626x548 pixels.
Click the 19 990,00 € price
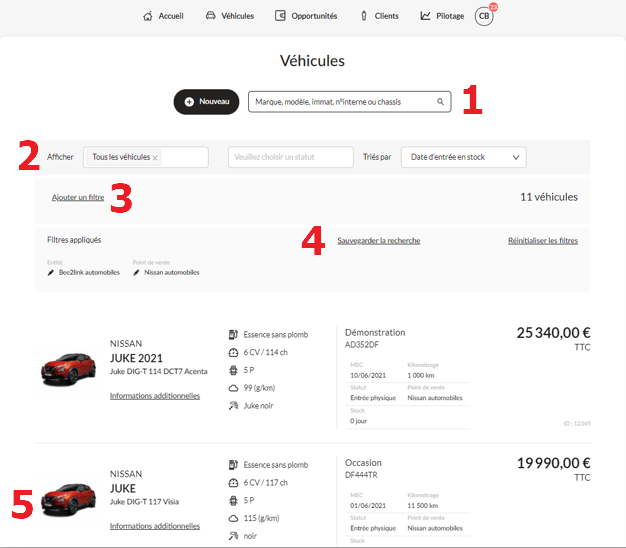pos(553,463)
